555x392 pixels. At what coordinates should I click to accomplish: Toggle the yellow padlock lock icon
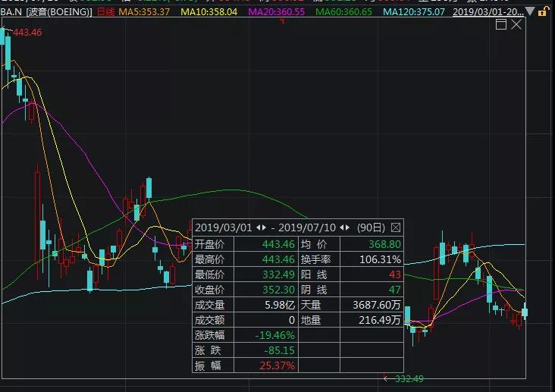point(542,11)
